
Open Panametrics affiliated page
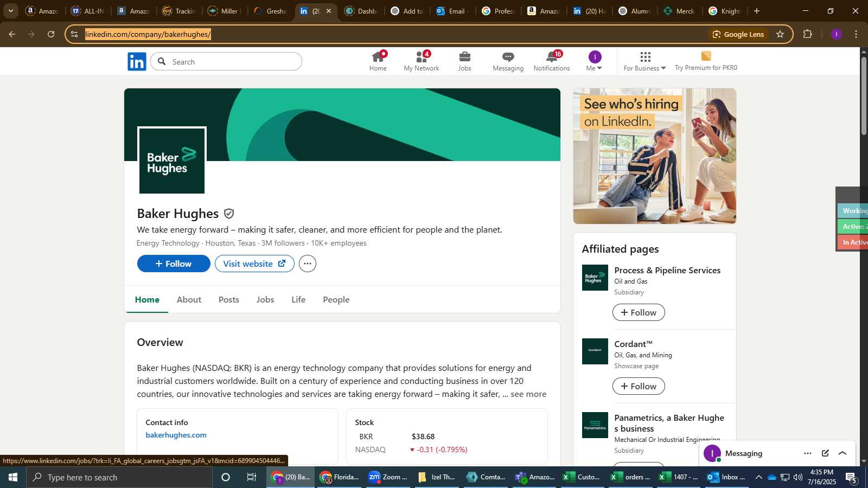coord(669,423)
